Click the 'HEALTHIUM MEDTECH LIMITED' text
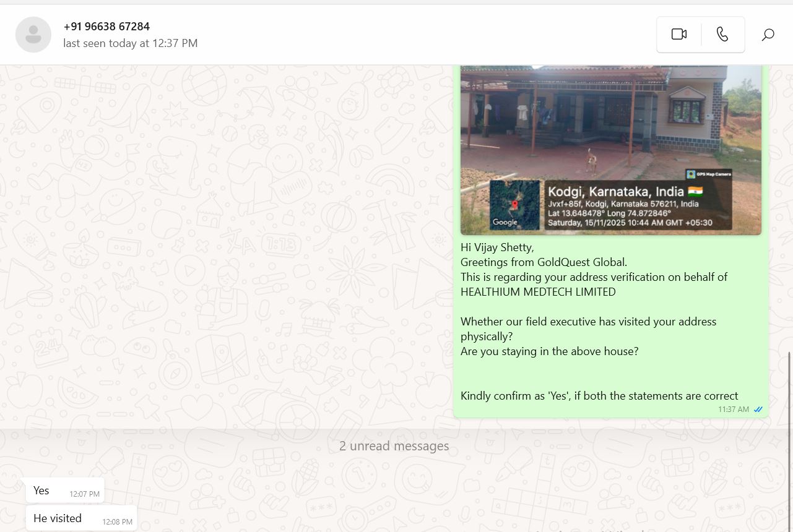This screenshot has width=793, height=532. (x=538, y=292)
